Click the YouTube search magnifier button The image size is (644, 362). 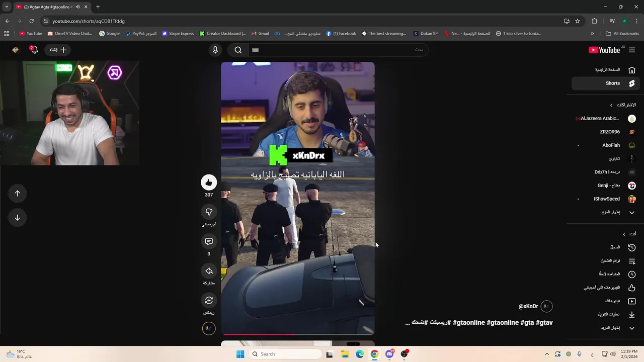(238, 50)
